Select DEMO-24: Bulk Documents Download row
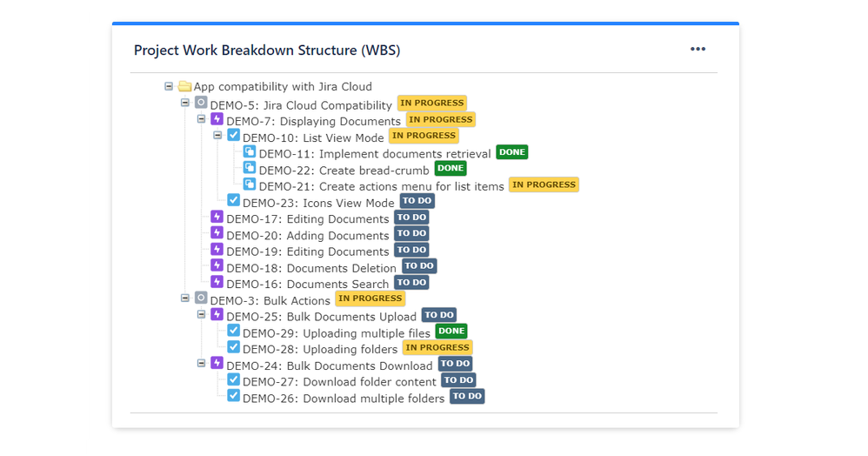 (330, 366)
